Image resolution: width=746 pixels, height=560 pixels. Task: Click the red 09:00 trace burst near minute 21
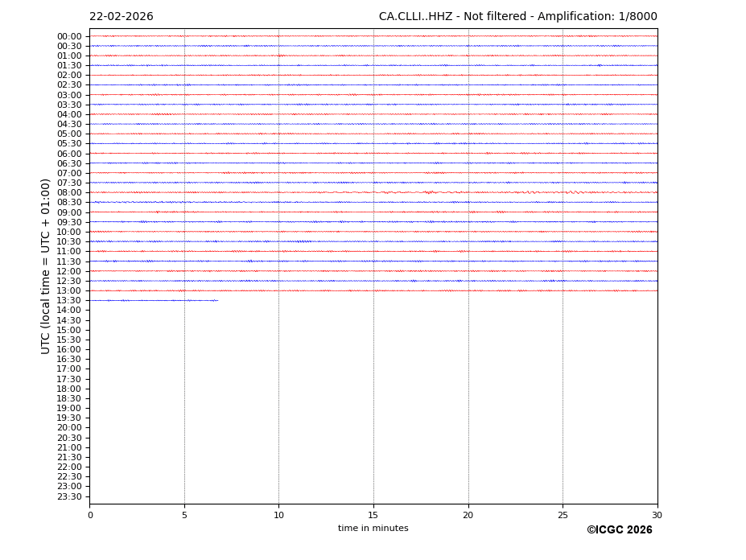tap(500, 212)
